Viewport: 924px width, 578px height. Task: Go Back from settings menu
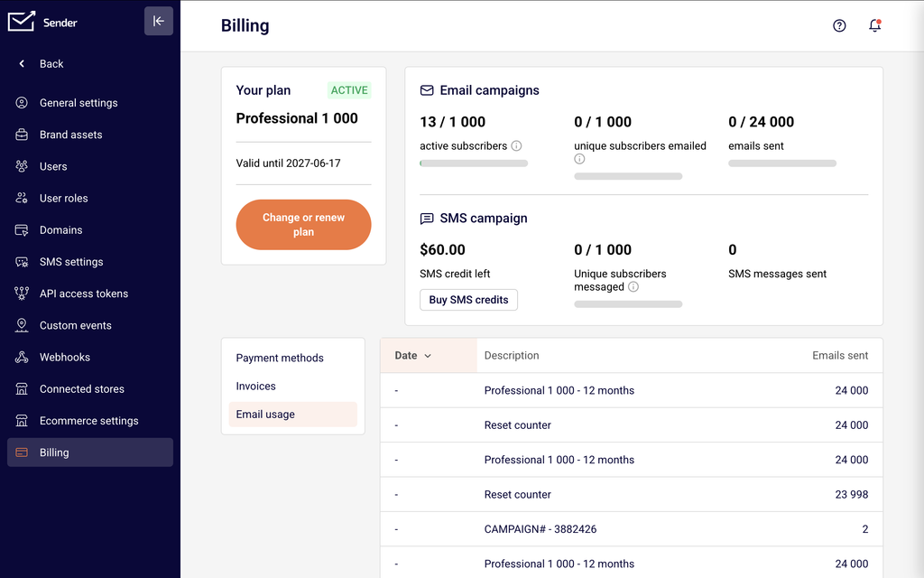point(51,64)
